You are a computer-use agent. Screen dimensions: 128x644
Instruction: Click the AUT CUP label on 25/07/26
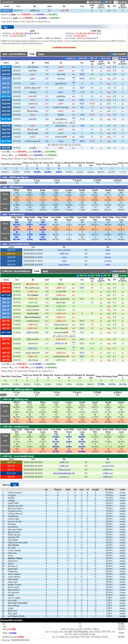click(6, 295)
